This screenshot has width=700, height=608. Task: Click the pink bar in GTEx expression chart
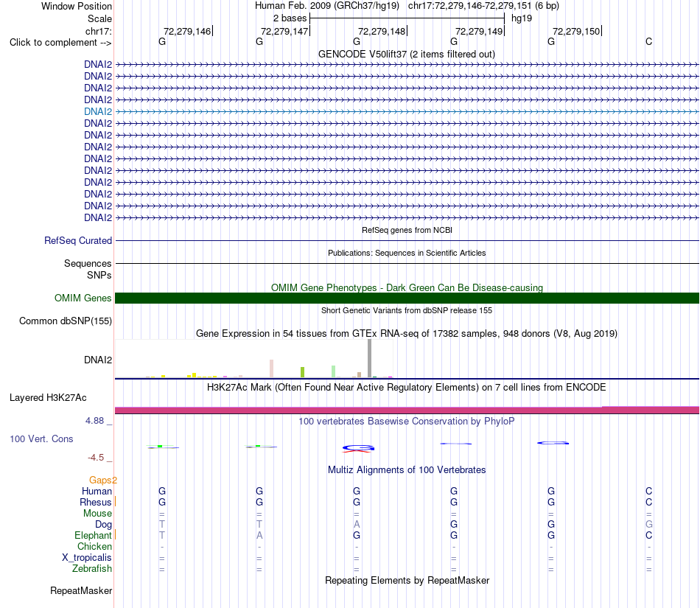coord(271,368)
